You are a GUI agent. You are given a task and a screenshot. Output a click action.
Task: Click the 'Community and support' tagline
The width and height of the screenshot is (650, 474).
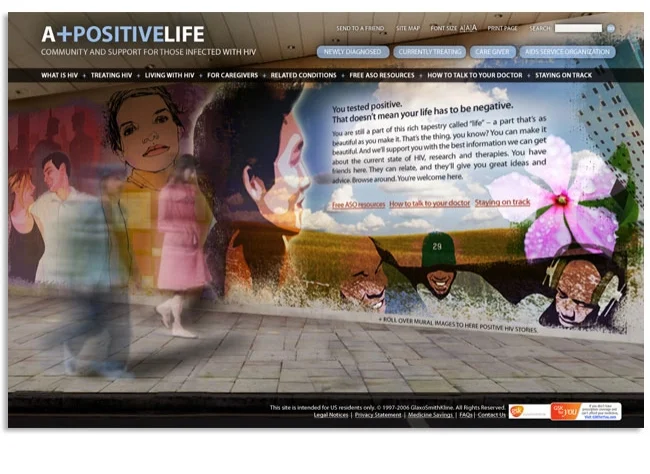click(x=148, y=52)
